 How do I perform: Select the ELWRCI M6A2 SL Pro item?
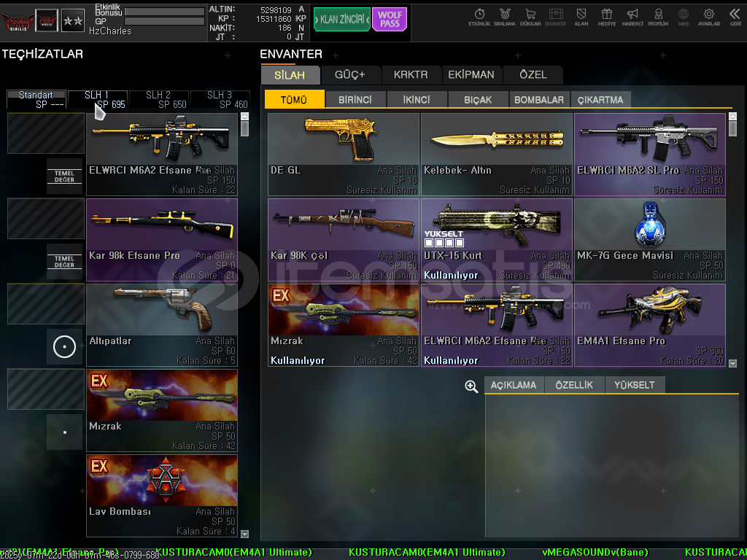[x=650, y=155]
